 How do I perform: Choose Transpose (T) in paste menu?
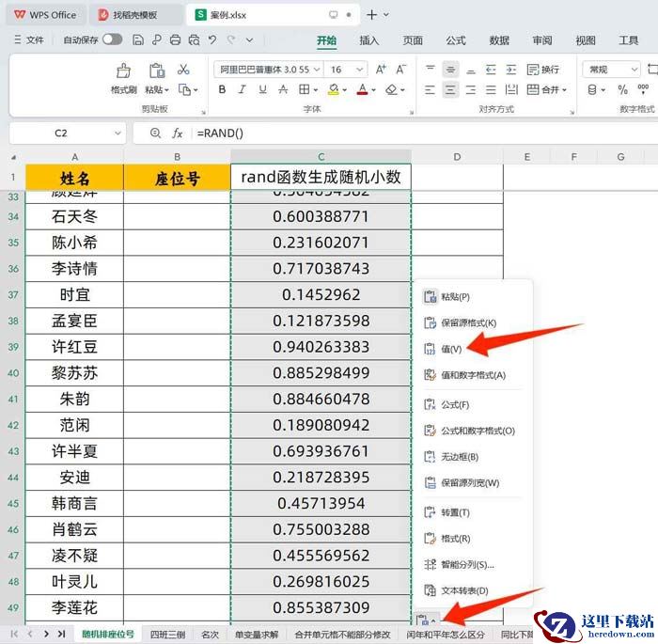tap(455, 512)
